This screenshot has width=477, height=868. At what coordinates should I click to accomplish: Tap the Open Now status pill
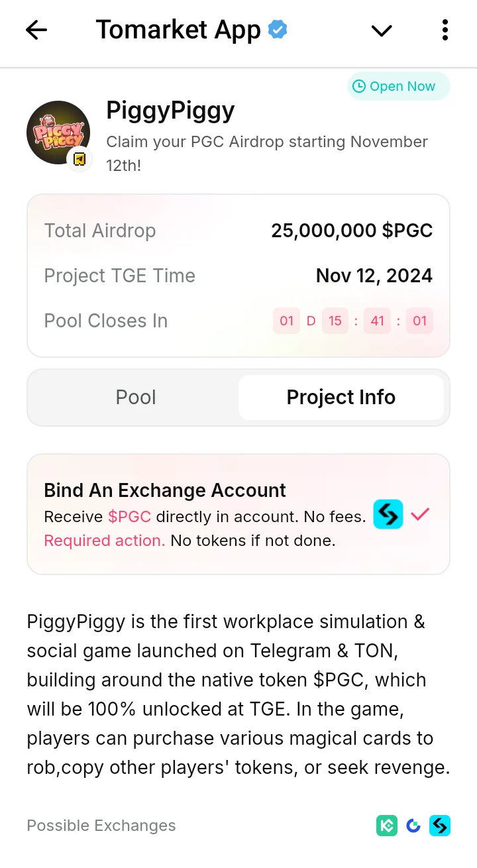pyautogui.click(x=398, y=86)
